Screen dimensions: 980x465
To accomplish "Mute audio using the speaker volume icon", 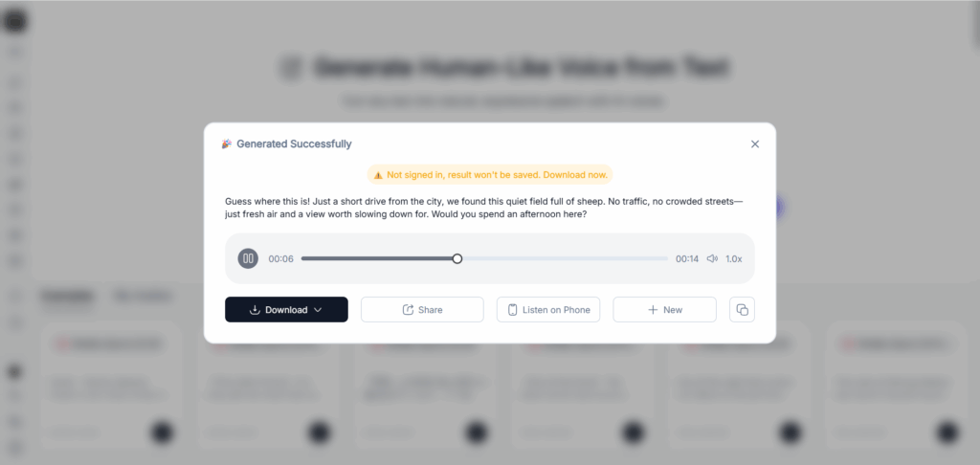I will click(712, 258).
